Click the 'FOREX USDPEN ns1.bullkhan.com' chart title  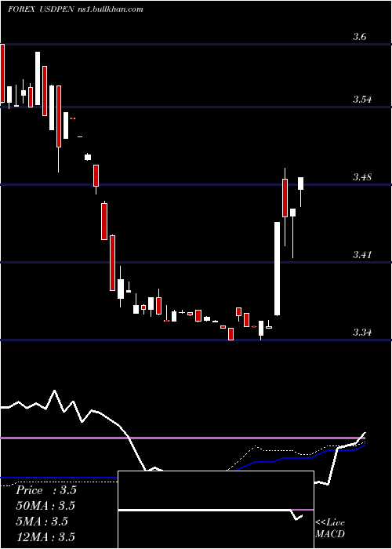point(75,9)
